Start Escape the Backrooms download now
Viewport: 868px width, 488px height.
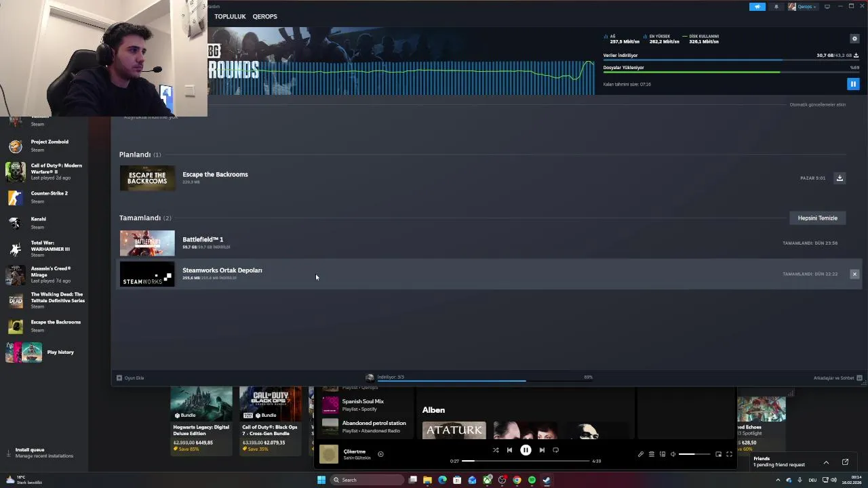click(840, 178)
